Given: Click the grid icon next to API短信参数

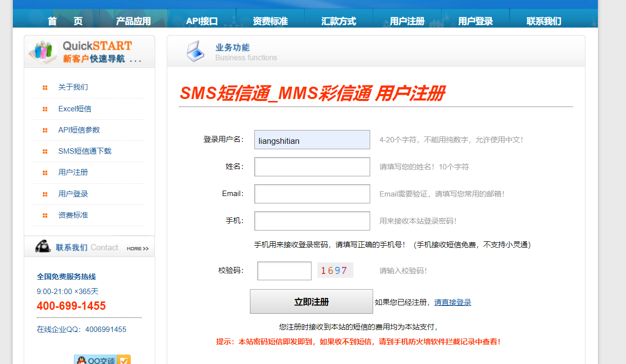Looking at the screenshot, I should pyautogui.click(x=45, y=130).
